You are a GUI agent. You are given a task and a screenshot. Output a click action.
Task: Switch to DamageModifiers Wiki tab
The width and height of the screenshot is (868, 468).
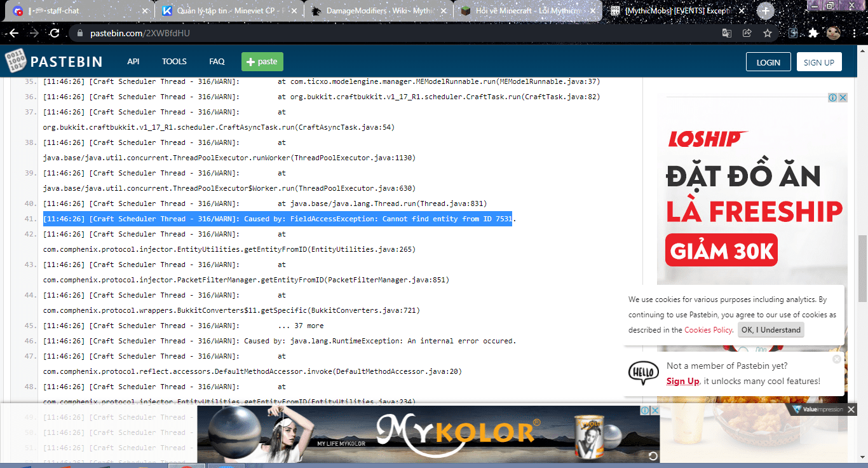(x=379, y=11)
